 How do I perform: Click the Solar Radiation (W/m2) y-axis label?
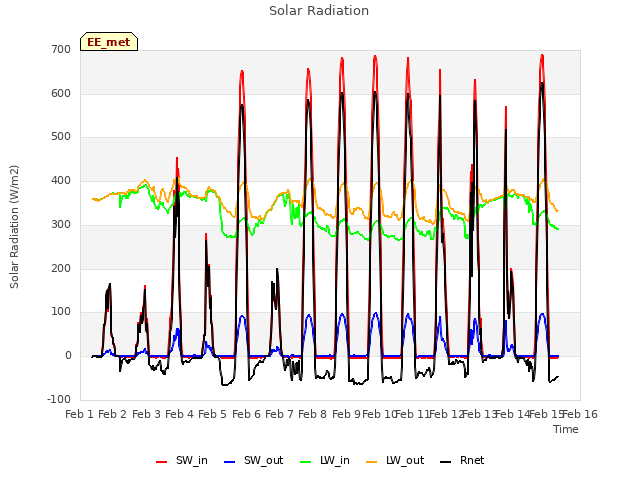pos(14,227)
